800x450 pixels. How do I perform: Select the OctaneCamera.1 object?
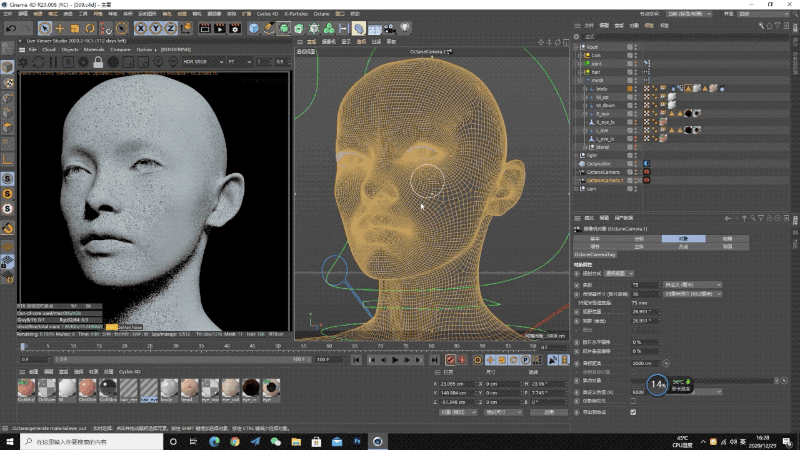(606, 180)
